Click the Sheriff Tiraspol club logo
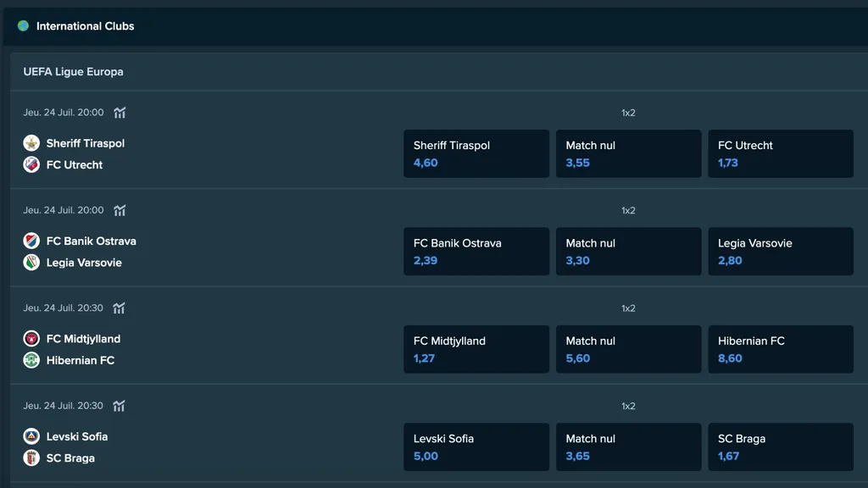 click(31, 143)
